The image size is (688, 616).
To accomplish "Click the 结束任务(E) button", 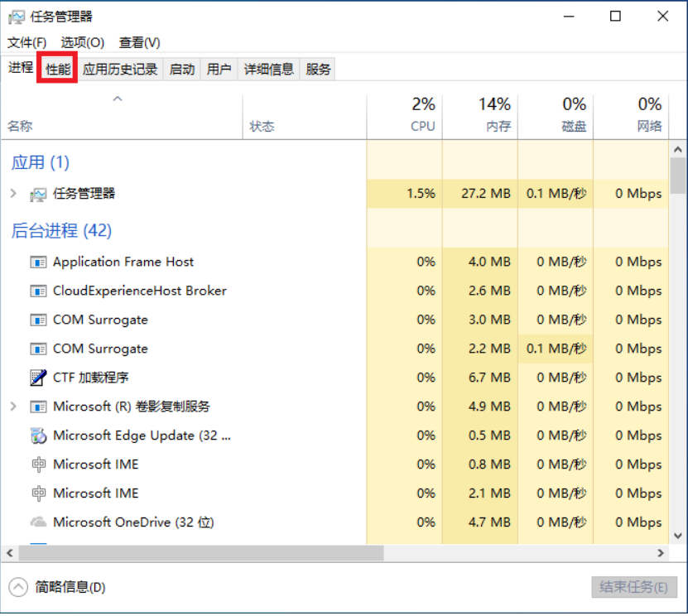I will pyautogui.click(x=634, y=587).
